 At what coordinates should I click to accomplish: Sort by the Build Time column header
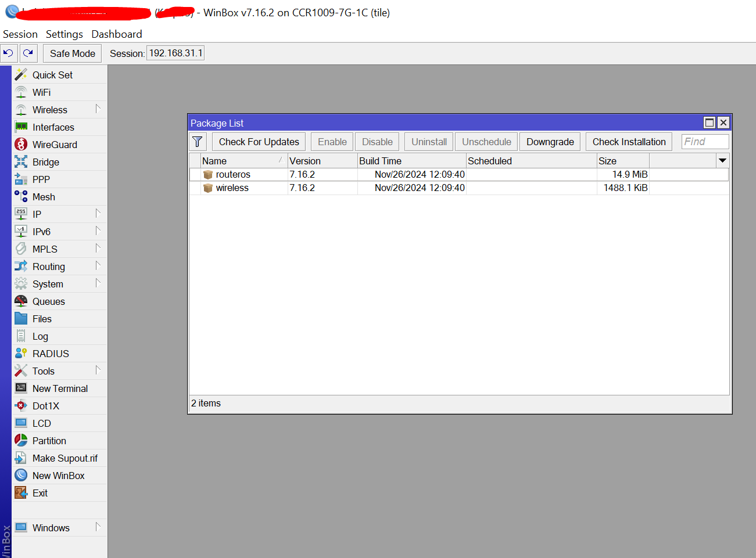tap(412, 161)
